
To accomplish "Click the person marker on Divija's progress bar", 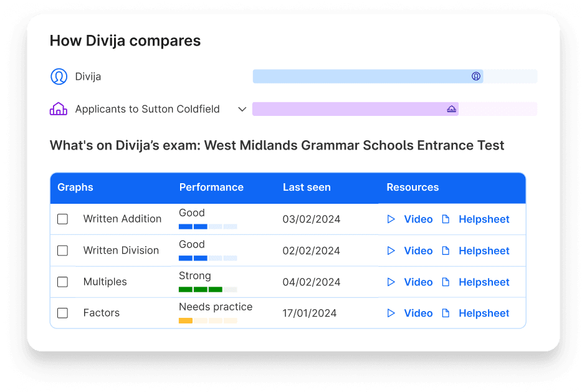I will pos(476,76).
